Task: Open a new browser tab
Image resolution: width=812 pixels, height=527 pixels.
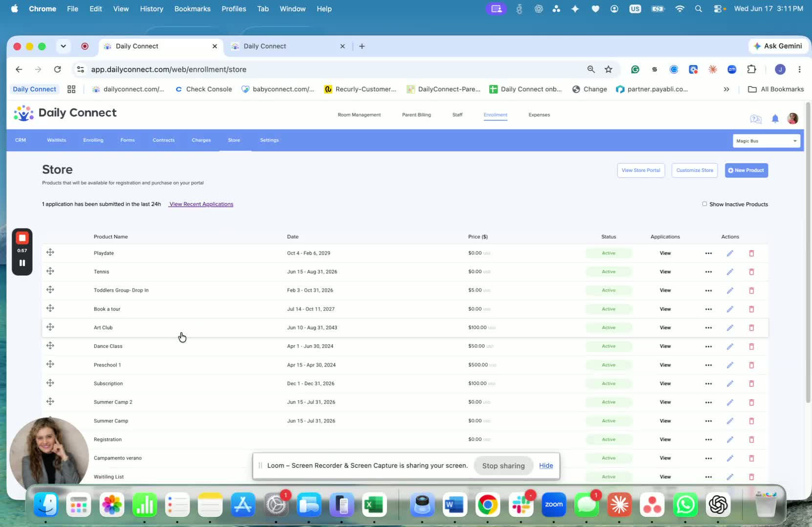Action: pyautogui.click(x=362, y=46)
